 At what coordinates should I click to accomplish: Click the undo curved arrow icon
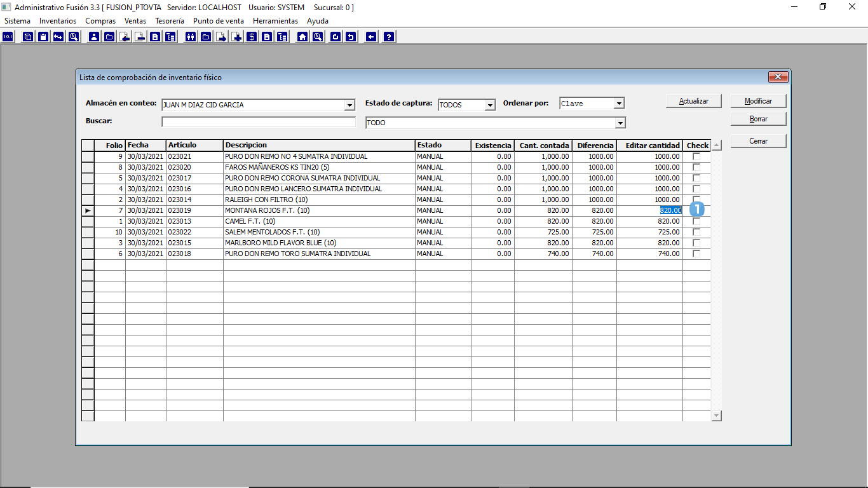click(x=351, y=37)
